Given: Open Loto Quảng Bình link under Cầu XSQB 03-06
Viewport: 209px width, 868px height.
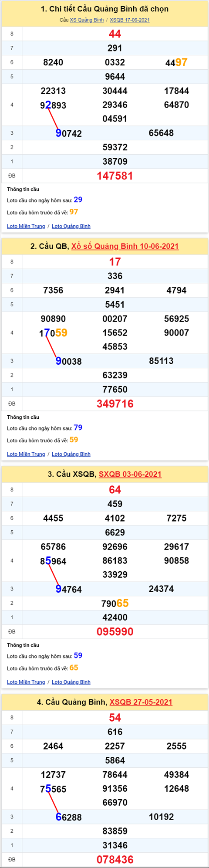Looking at the screenshot, I should 71,682.
